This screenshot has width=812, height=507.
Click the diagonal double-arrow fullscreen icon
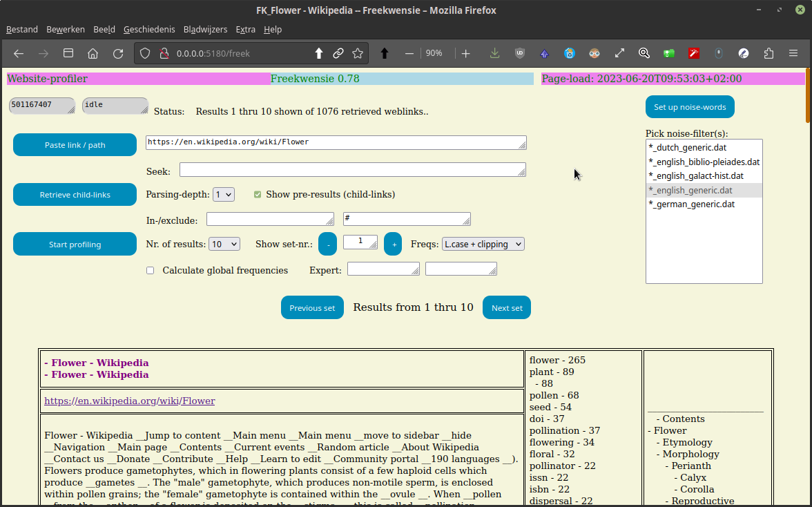coord(619,53)
